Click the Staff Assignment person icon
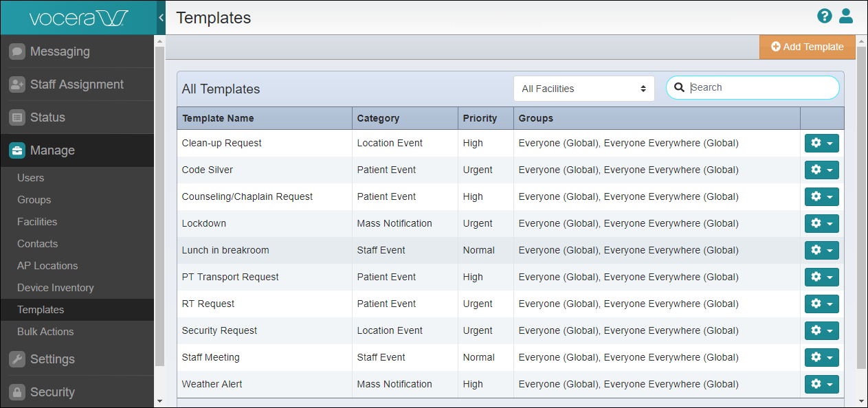Screen dimensions: 868x408 [x=17, y=84]
